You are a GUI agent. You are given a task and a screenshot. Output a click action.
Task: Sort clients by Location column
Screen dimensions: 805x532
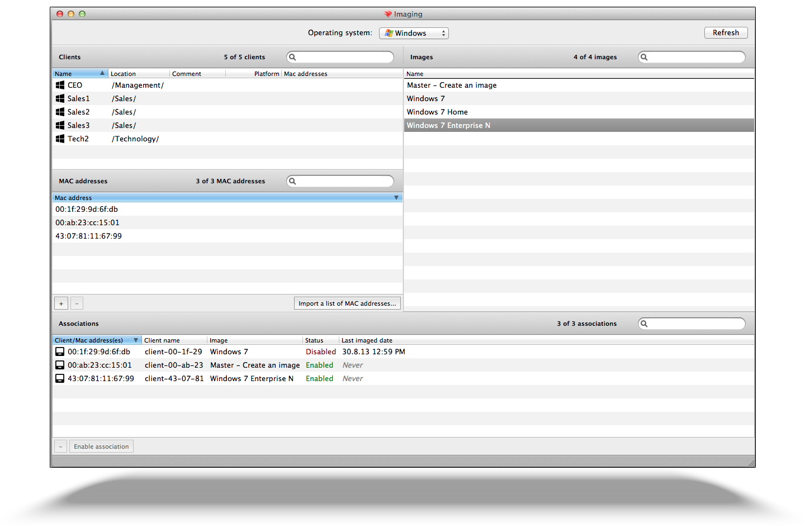click(x=139, y=74)
